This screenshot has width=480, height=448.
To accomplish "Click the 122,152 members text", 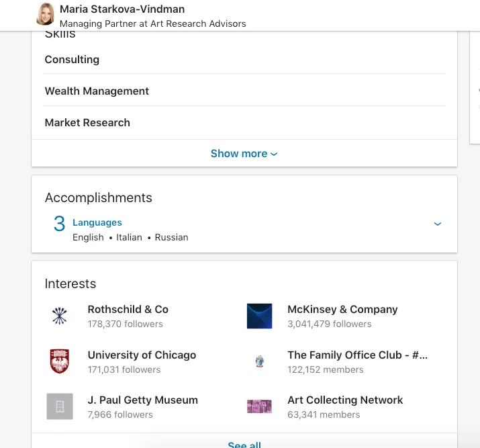I will 326,369.
